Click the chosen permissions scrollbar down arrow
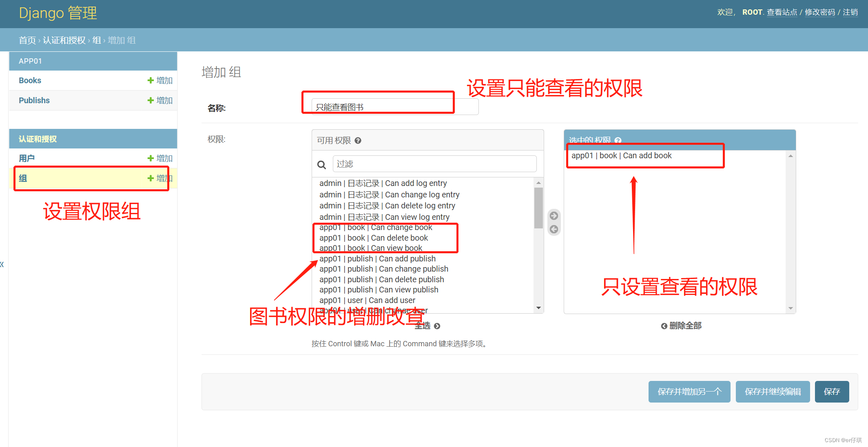Screen dimensions: 868x447 [790, 308]
